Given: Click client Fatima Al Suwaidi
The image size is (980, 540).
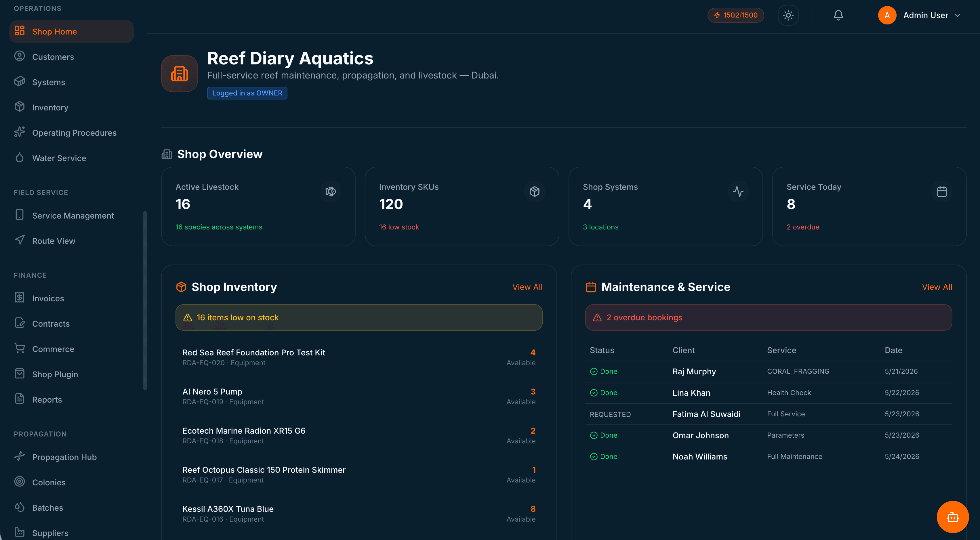Looking at the screenshot, I should pyautogui.click(x=706, y=414).
